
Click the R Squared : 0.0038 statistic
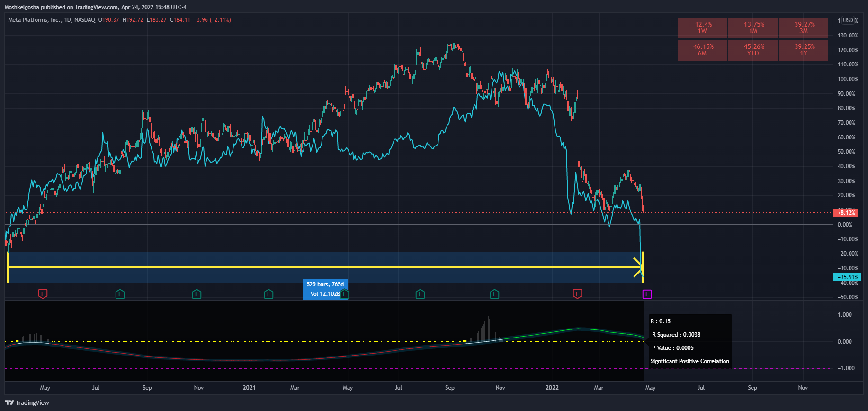(676, 335)
